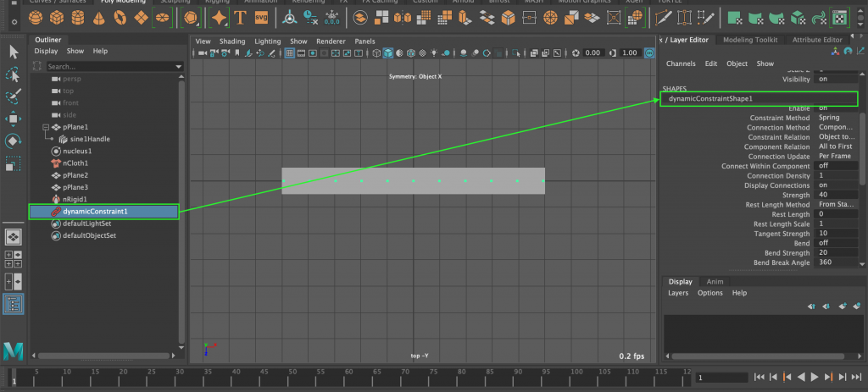868x392 pixels.
Task: Create a polygon torus from shelf
Action: (x=120, y=19)
